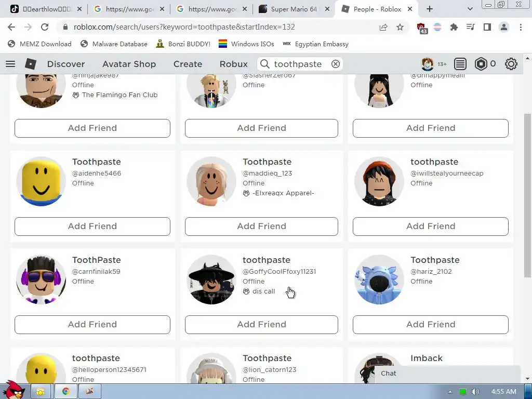The width and height of the screenshot is (532, 399).
Task: Add friend for GoffyCoolFfoxy11231
Action: pos(261,325)
